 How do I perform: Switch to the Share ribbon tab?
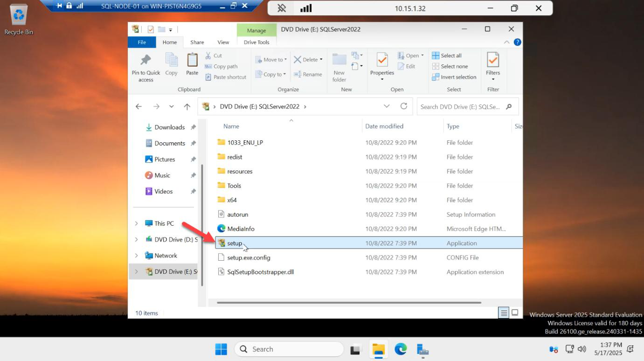tap(197, 42)
